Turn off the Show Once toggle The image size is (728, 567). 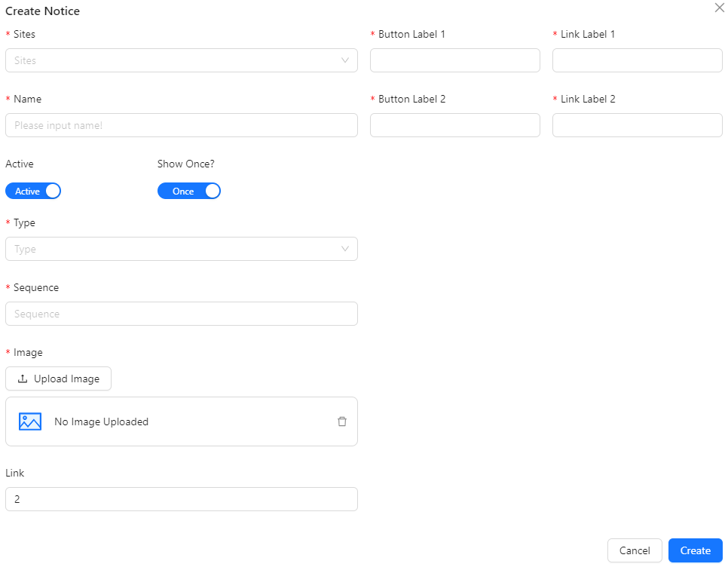(x=189, y=191)
